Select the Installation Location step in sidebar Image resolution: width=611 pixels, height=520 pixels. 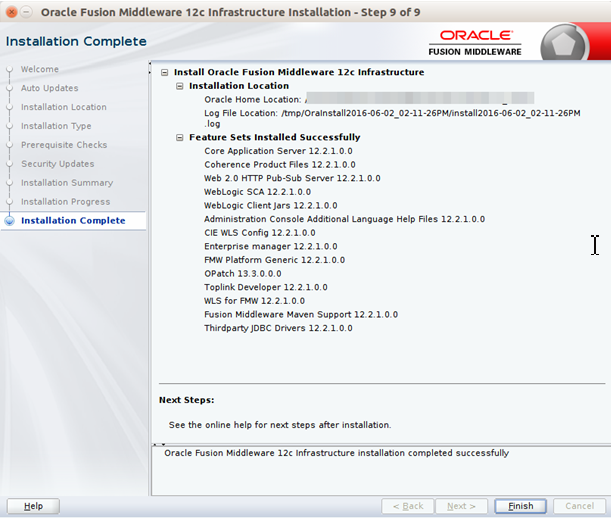click(x=64, y=107)
